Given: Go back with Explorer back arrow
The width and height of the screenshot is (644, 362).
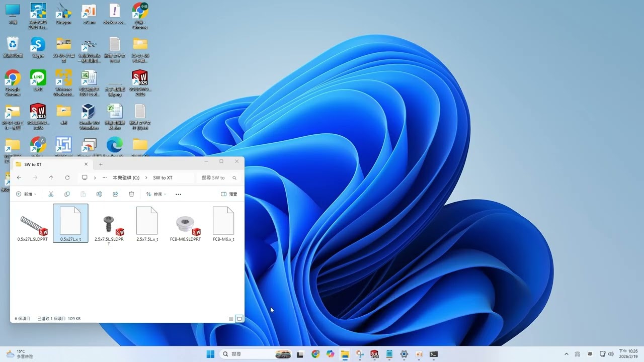Looking at the screenshot, I should tap(19, 177).
